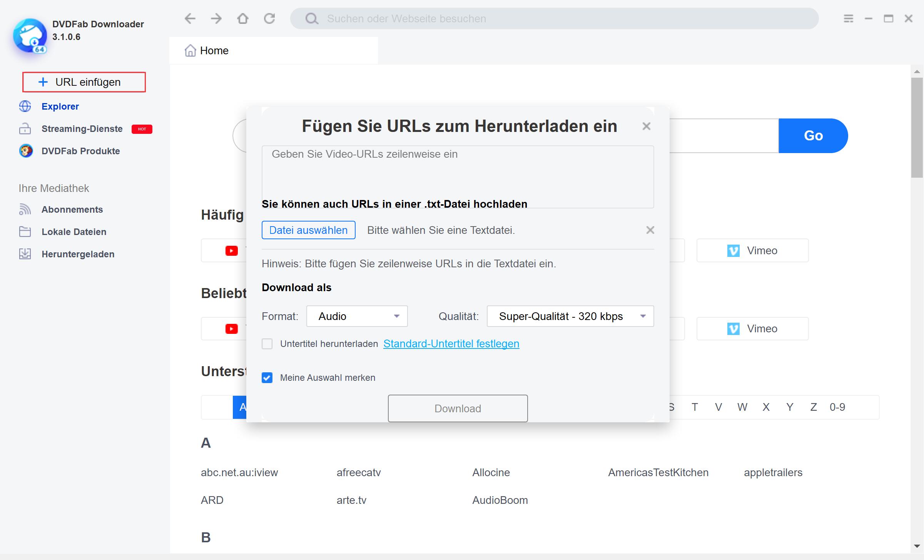Image resolution: width=924 pixels, height=560 pixels.
Task: Click the house icon on Home tab
Action: pyautogui.click(x=190, y=50)
